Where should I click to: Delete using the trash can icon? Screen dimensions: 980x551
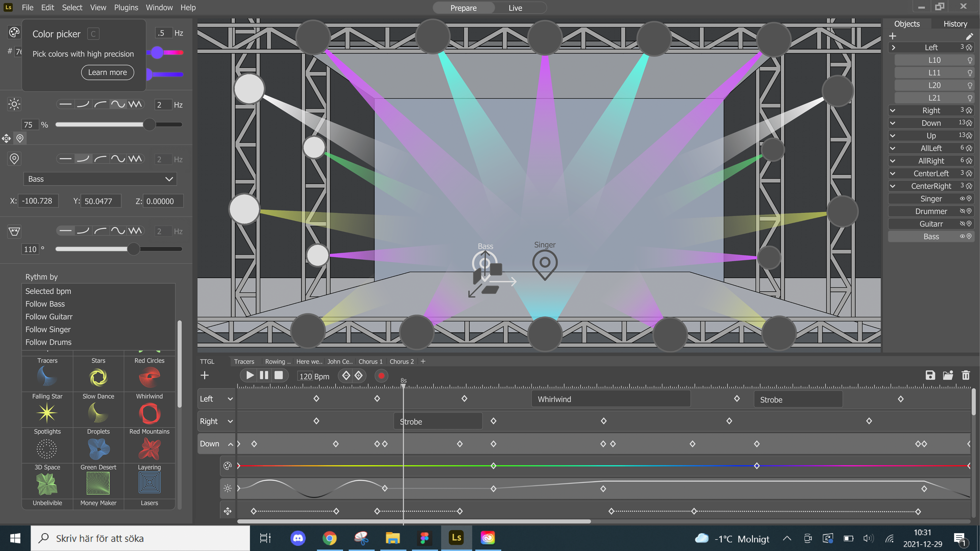965,375
